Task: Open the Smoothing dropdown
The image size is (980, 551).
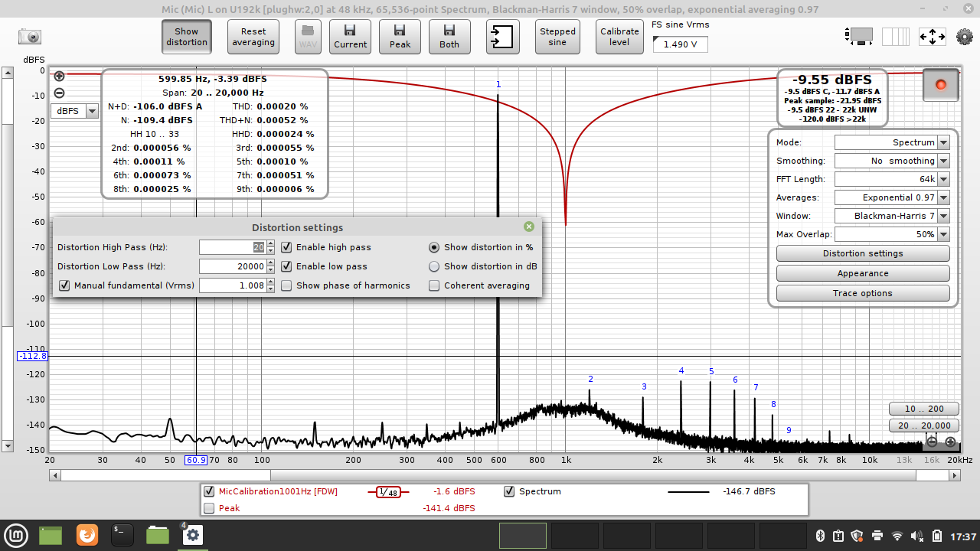Action: point(892,161)
